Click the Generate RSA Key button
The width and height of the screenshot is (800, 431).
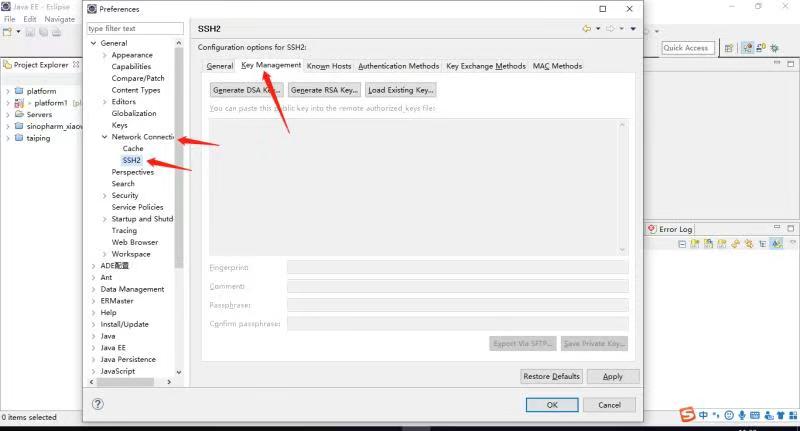(x=324, y=90)
